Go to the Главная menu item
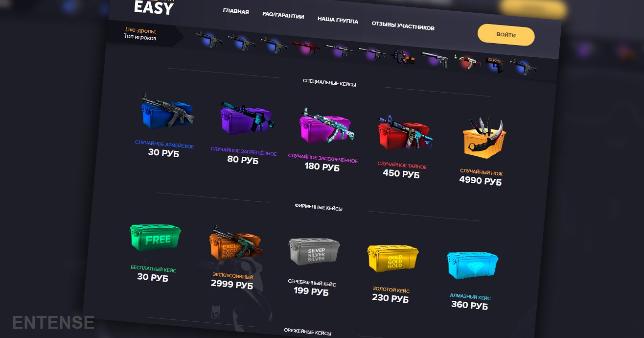 (236, 11)
